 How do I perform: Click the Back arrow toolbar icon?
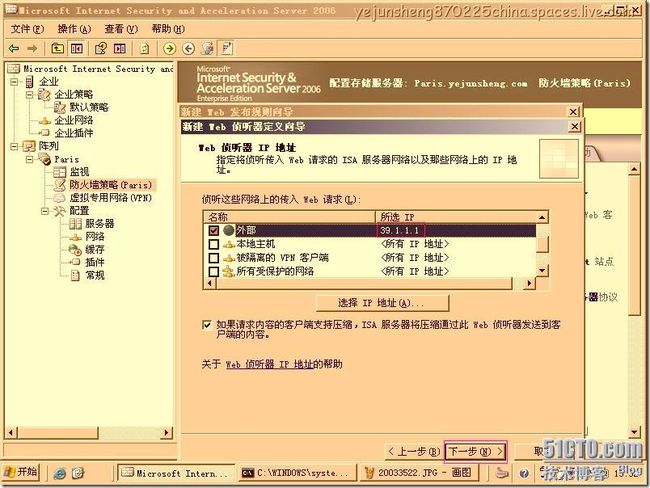pos(14,49)
